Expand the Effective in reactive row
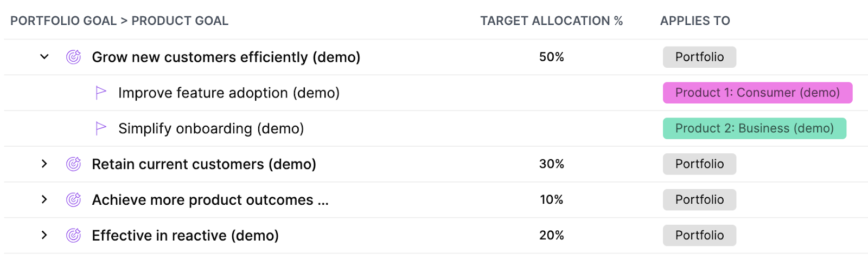Image resolution: width=868 pixels, height=266 pixels. click(x=44, y=235)
